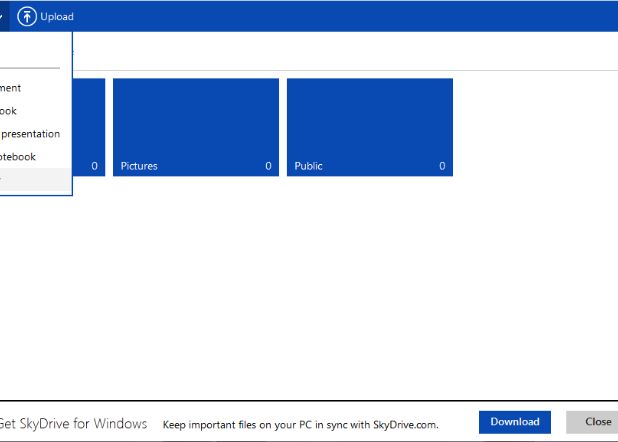The image size is (618, 442).
Task: Choose the Excel workbook menu entry
Action: (x=10, y=111)
